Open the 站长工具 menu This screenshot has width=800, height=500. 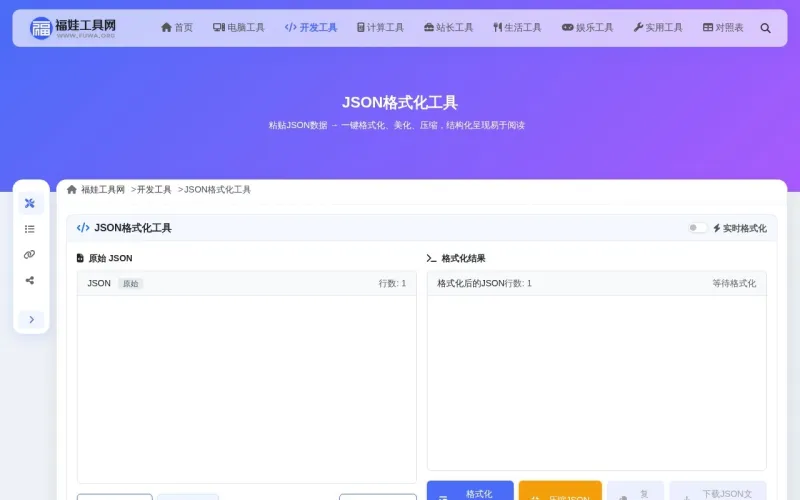pos(448,28)
